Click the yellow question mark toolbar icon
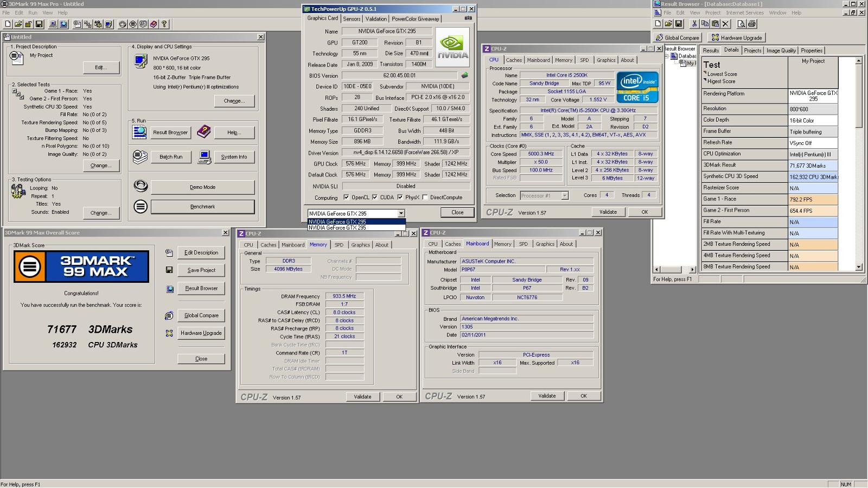Image resolution: width=868 pixels, height=488 pixels. tap(164, 24)
